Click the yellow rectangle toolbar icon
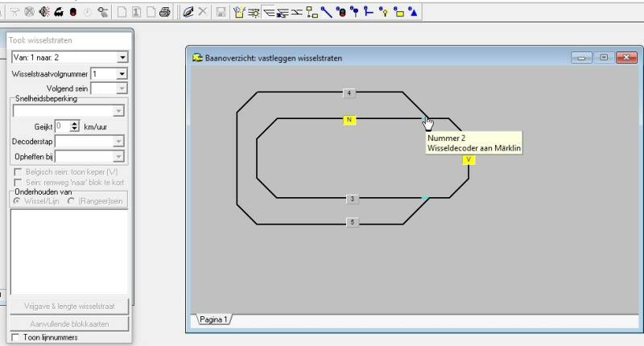The image size is (644, 346). [398, 12]
